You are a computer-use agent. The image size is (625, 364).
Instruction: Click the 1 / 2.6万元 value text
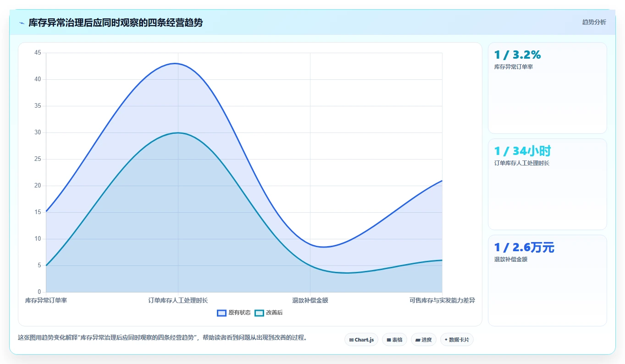click(x=524, y=248)
